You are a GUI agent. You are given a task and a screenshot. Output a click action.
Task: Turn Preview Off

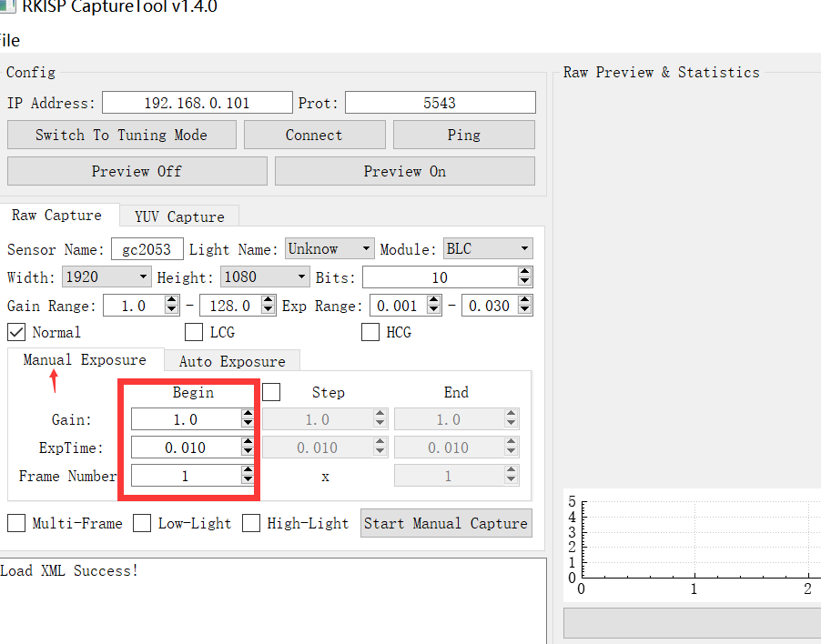137,171
